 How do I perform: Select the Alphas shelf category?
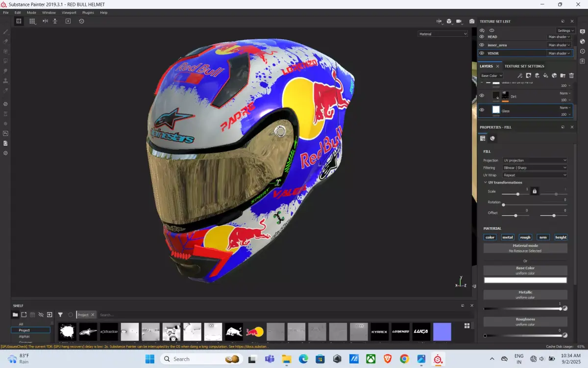[24, 337]
